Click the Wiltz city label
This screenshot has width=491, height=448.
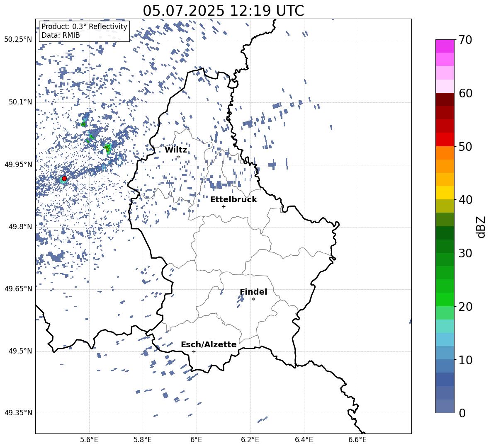pyautogui.click(x=176, y=150)
